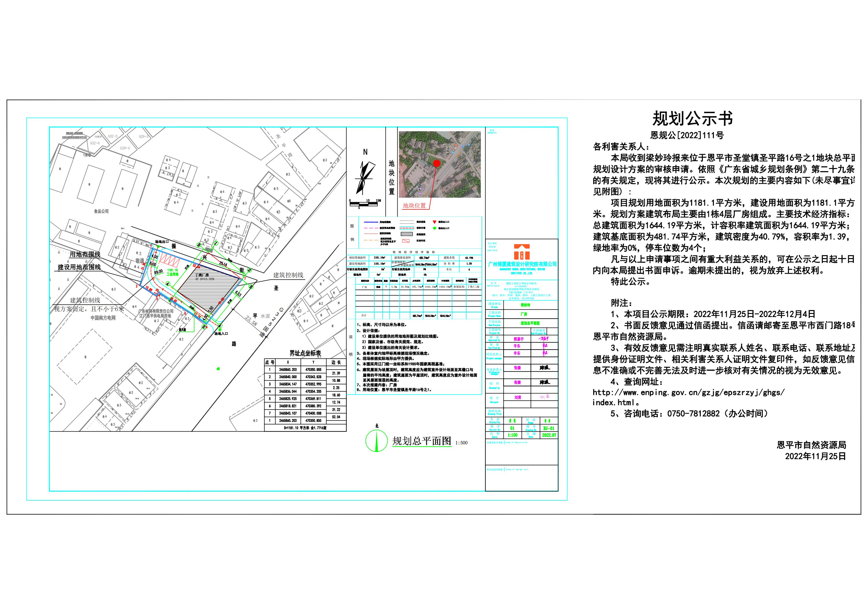Image resolution: width=868 pixels, height=614 pixels.
Task: Click the 中国南方电网 map label
Action: tap(103, 318)
